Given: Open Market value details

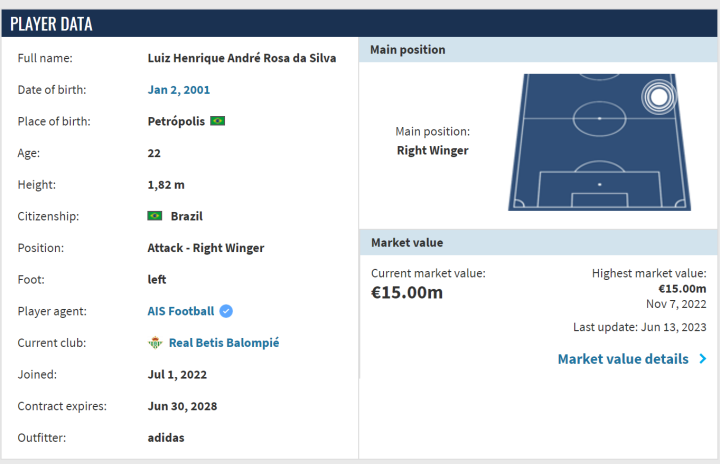Looking at the screenshot, I should [x=623, y=359].
